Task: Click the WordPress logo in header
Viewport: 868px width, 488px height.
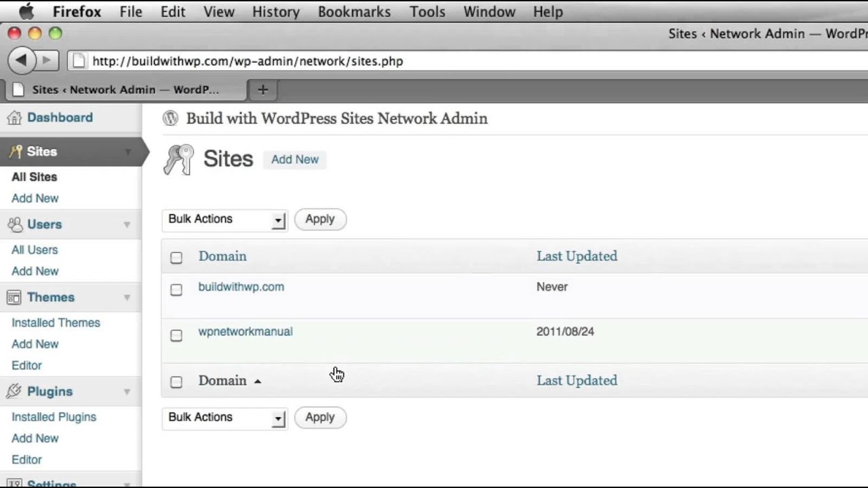Action: tap(170, 119)
